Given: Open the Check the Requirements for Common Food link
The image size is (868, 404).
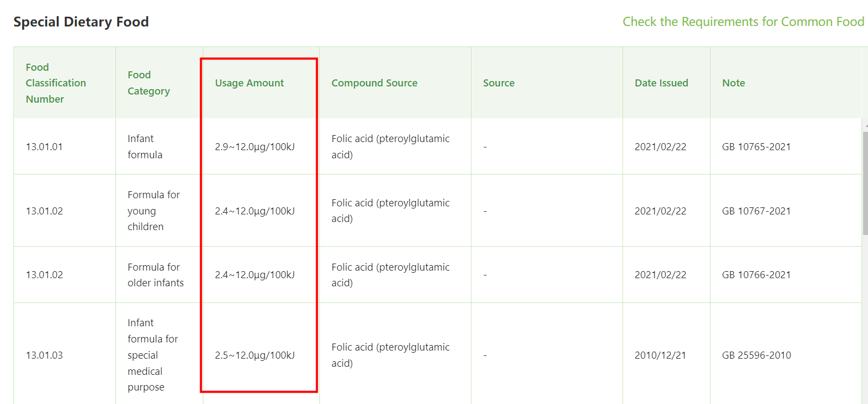Looking at the screenshot, I should [x=743, y=22].
